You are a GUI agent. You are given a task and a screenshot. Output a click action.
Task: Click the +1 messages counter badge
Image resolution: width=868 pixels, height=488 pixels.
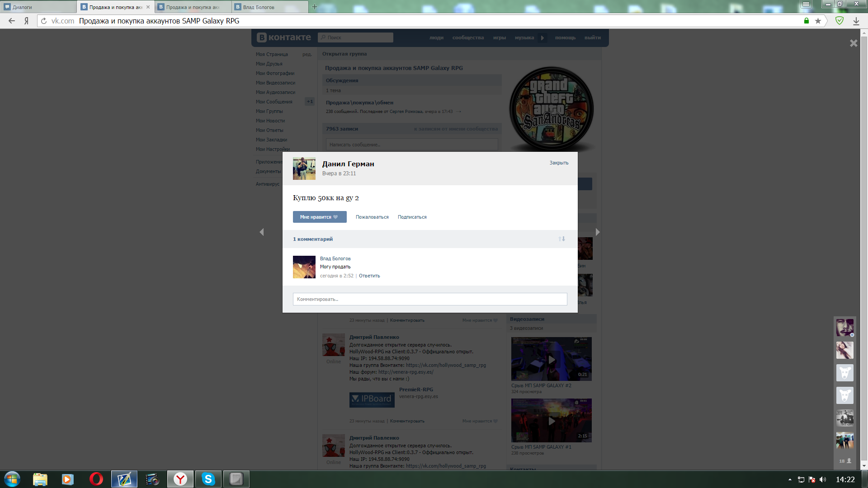(310, 101)
